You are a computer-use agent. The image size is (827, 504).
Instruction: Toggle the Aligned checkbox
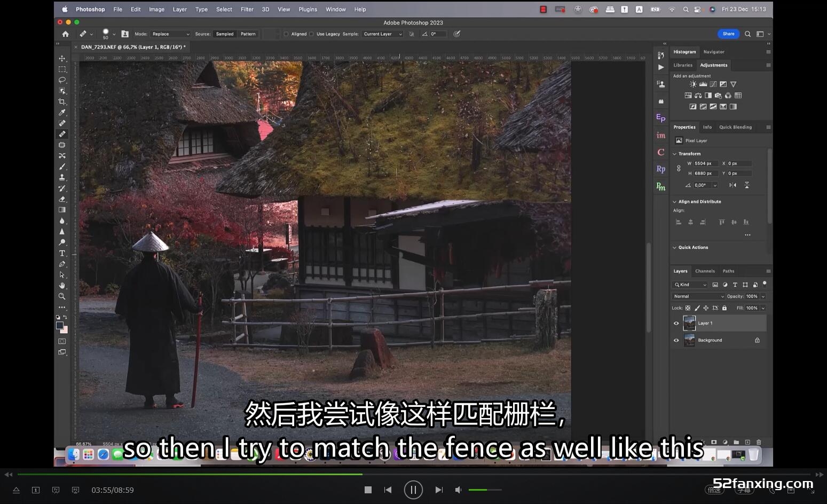coord(286,34)
